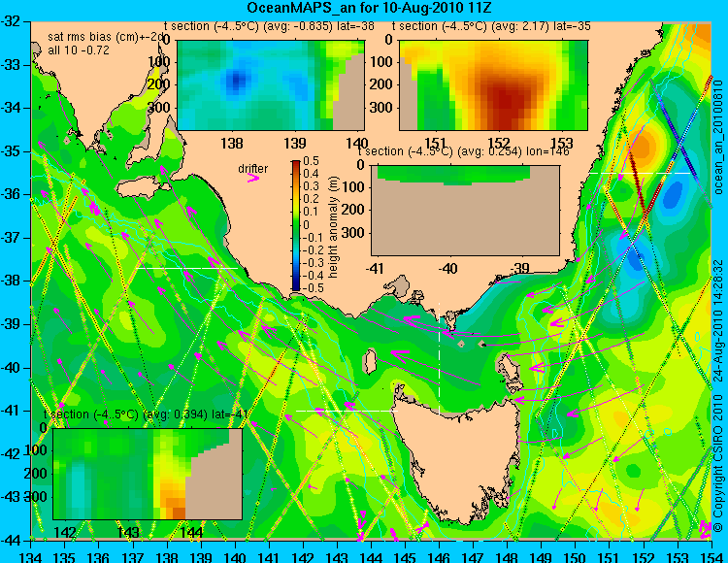Click the magenta drifter legend arrow
Screen dimensions: 728x563
(x=252, y=178)
